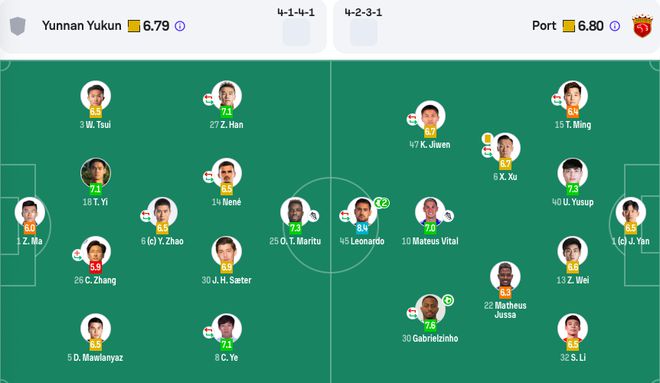Open player Leonardo's photo
Image resolution: width=660 pixels, height=383 pixels.
362,212
